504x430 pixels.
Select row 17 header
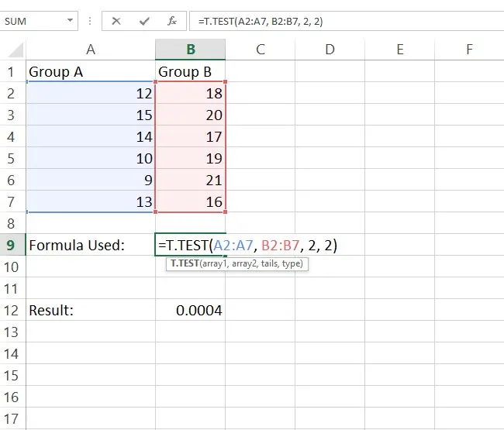tap(12, 418)
